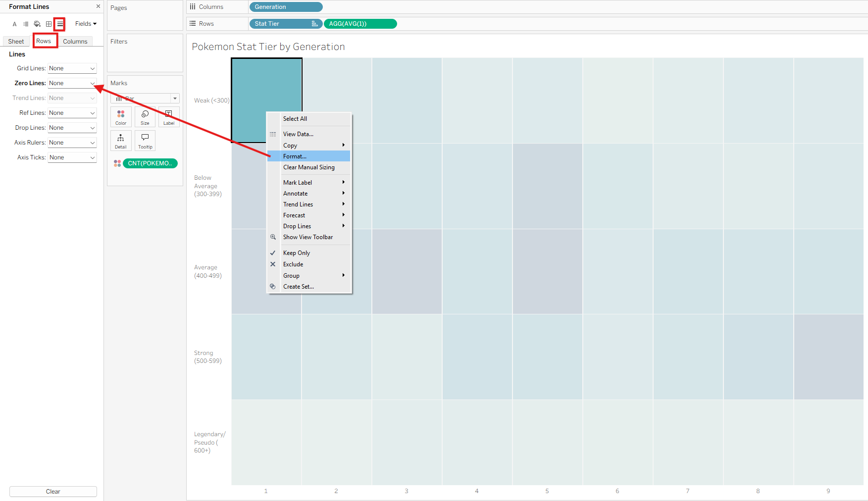868x501 pixels.
Task: Open the Ref Lines dropdown
Action: (x=72, y=113)
